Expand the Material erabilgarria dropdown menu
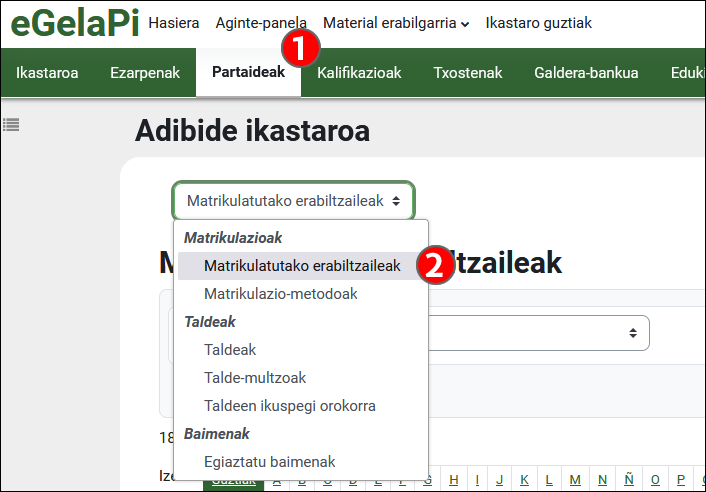Screen dimensions: 706x492 [x=396, y=22]
